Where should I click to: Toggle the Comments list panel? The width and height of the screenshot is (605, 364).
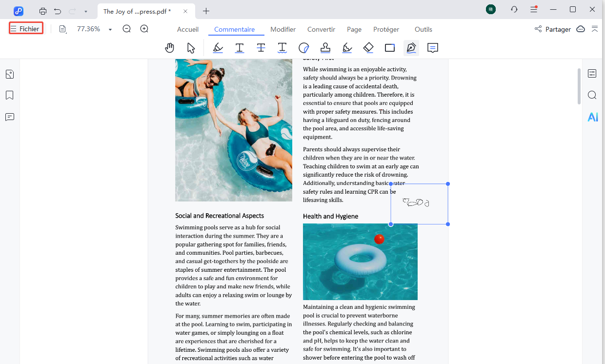point(9,117)
